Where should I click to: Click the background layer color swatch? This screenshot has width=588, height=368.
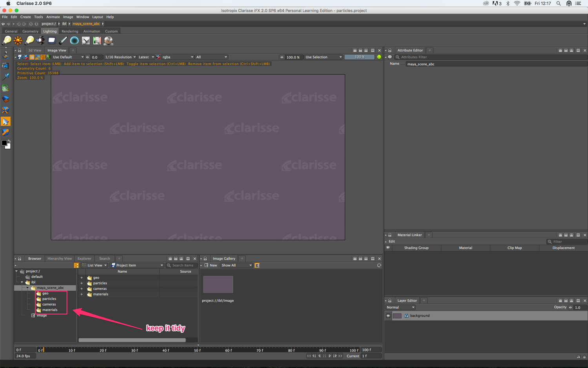[397, 316]
